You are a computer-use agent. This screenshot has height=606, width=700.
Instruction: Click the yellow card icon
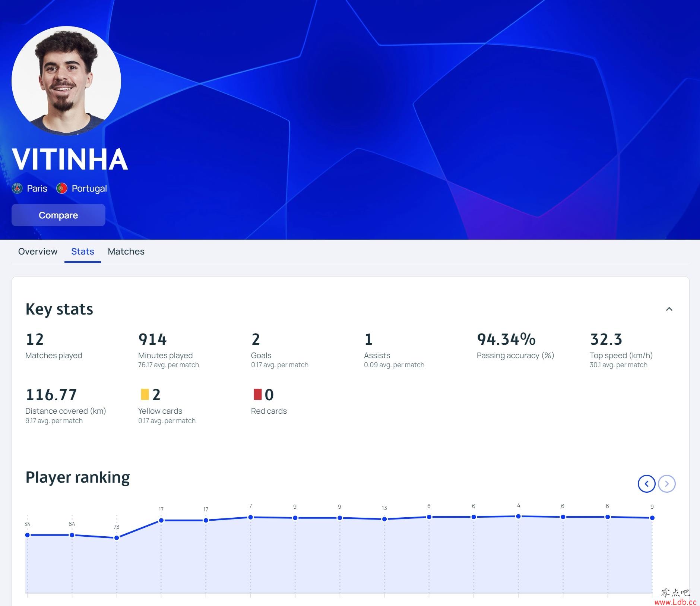pos(145,394)
